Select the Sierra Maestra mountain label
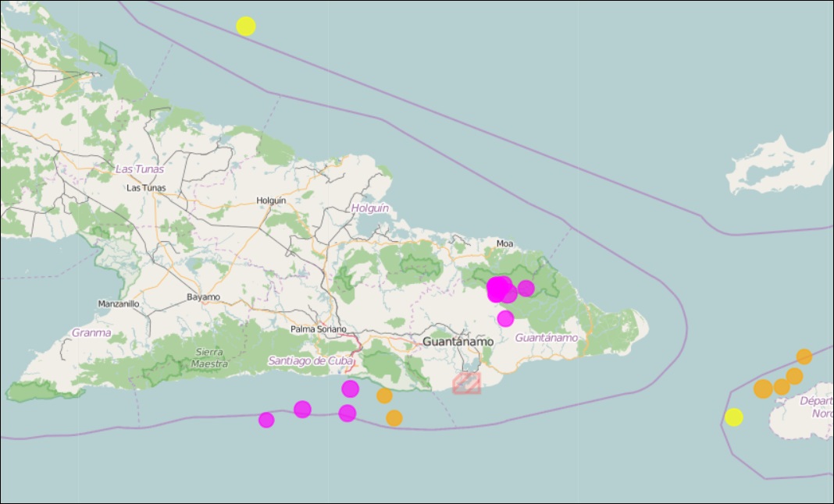The height and width of the screenshot is (504, 834). point(209,358)
